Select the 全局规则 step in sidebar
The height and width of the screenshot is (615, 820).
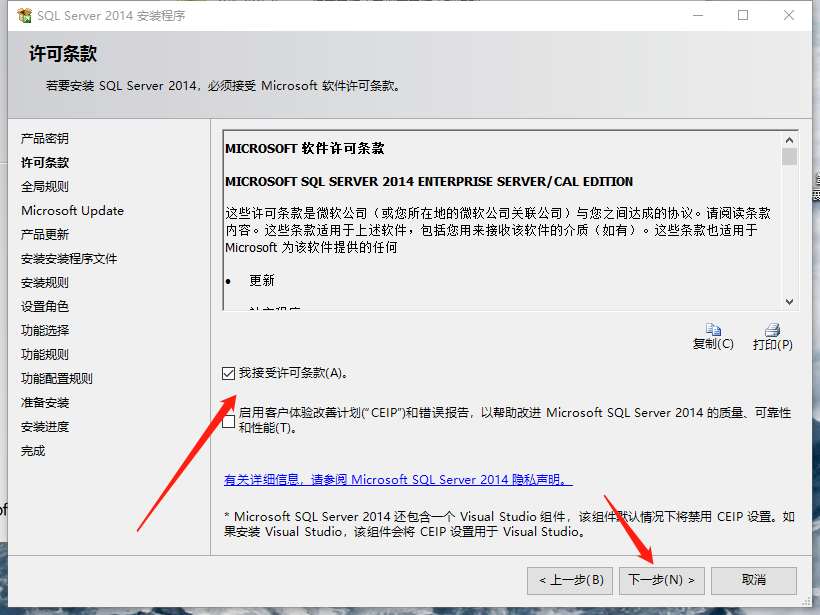click(45, 187)
